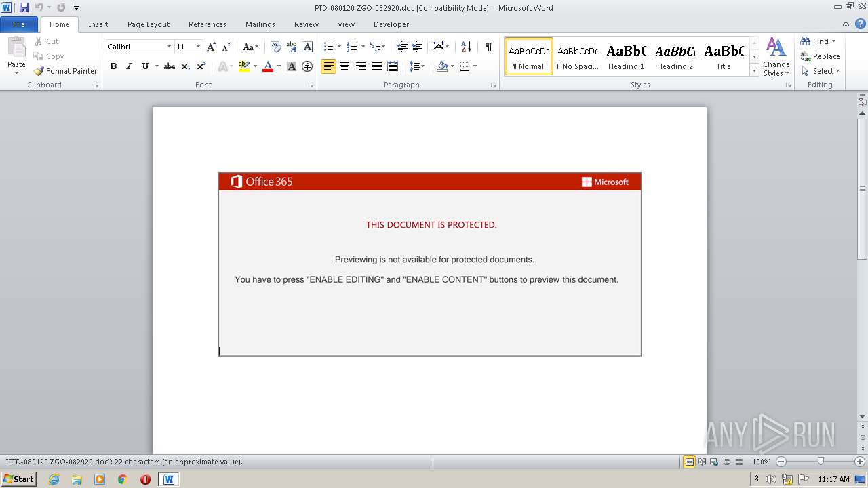Screen dimensions: 868x488
Task: Click the Word Help icon
Action: coord(861,24)
